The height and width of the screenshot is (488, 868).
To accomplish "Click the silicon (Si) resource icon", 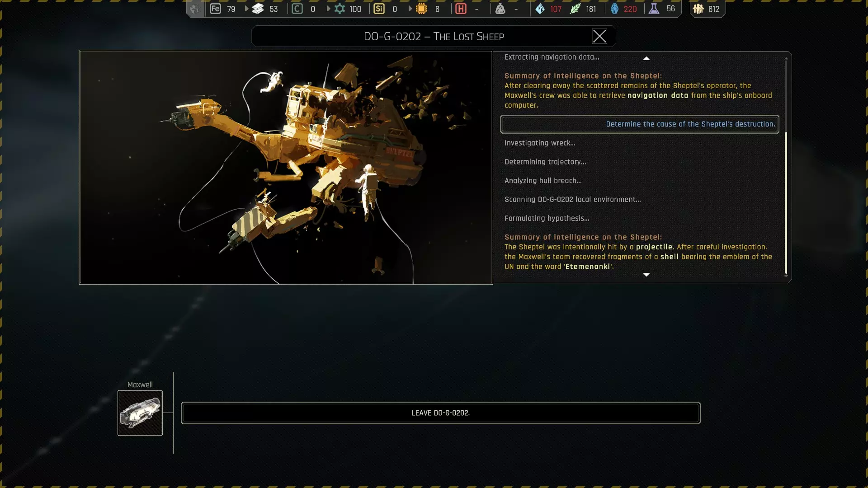I will tap(379, 9).
